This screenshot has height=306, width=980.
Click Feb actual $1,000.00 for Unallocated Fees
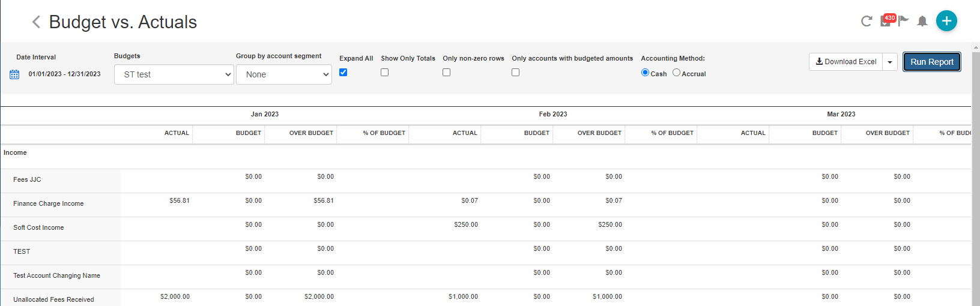coord(463,296)
